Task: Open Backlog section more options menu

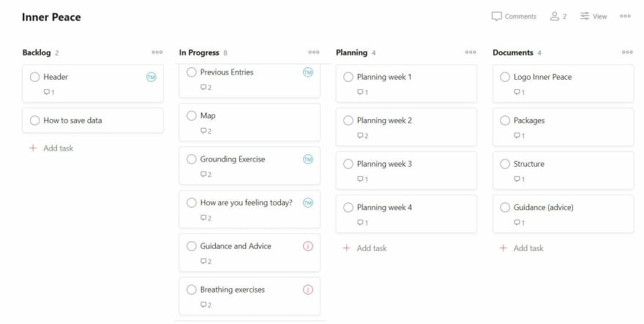Action: pos(157,52)
